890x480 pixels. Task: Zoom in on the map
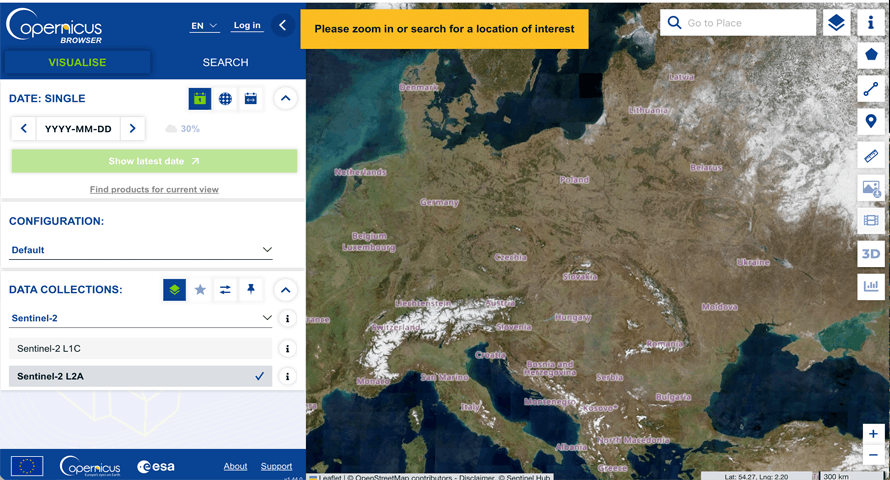[873, 434]
